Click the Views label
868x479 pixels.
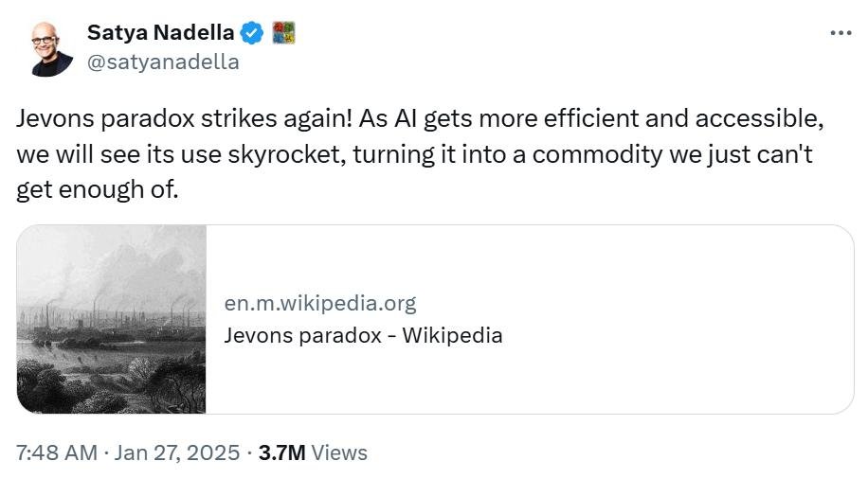click(x=339, y=452)
